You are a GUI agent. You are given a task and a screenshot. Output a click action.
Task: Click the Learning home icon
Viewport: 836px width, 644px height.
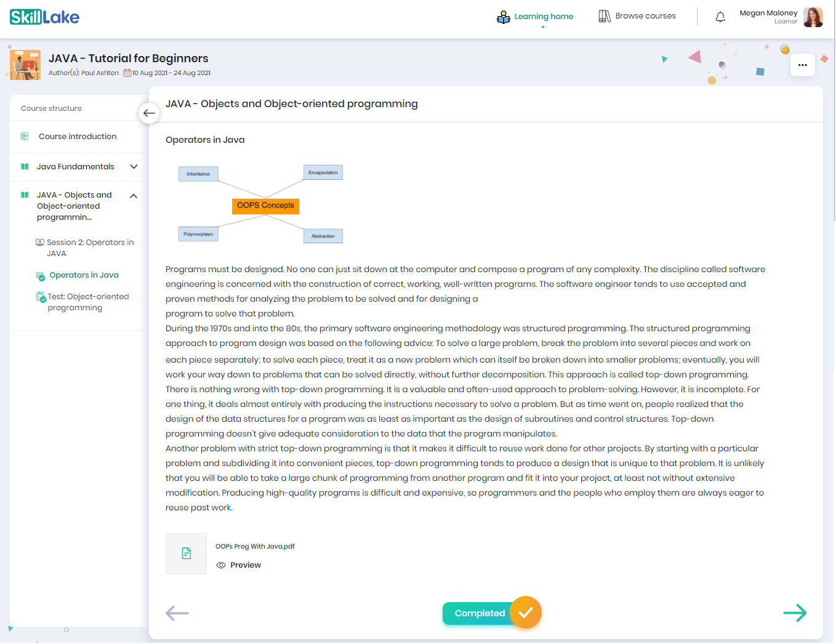tap(504, 17)
